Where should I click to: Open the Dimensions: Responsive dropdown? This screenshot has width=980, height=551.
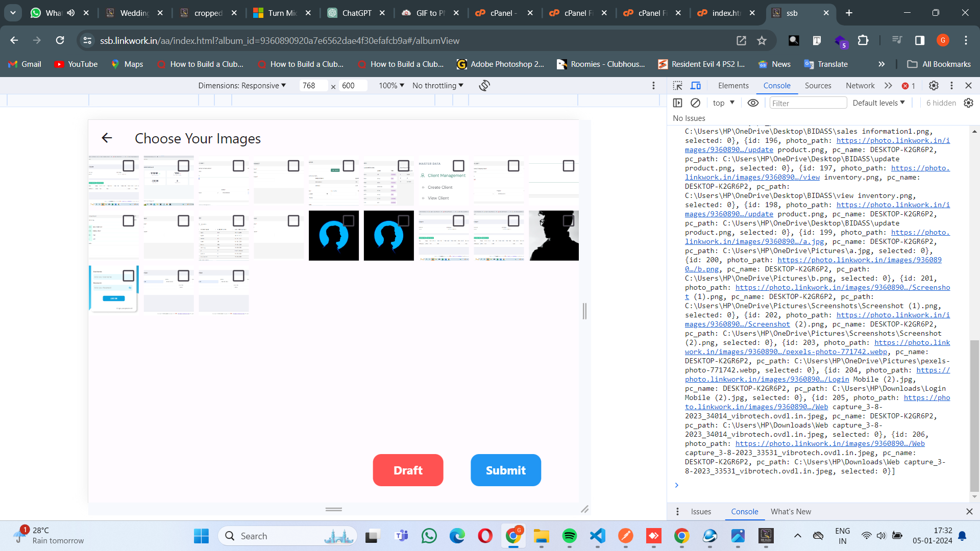242,86
